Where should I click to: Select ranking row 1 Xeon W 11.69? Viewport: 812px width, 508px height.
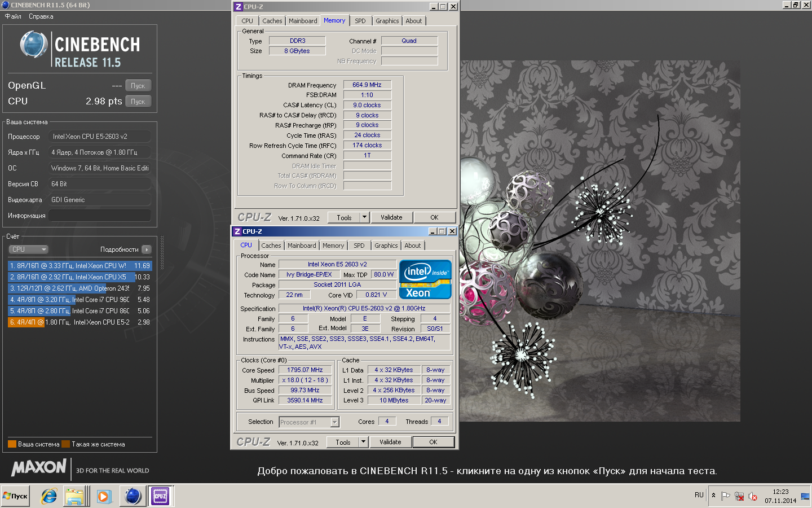80,266
